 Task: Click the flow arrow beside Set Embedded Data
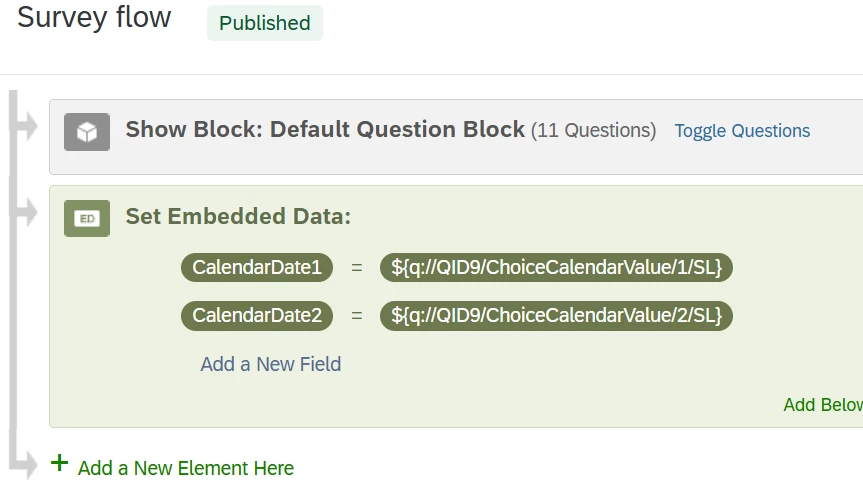25,213
